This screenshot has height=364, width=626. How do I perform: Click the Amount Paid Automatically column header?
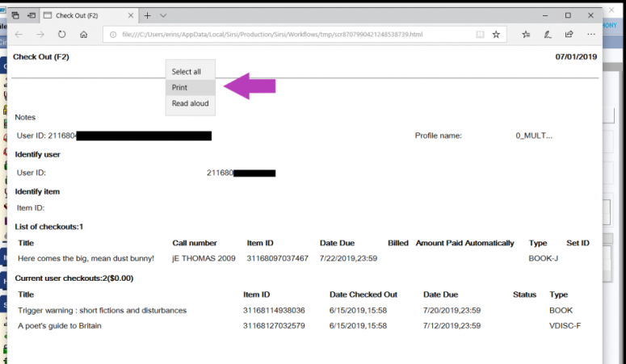point(464,243)
